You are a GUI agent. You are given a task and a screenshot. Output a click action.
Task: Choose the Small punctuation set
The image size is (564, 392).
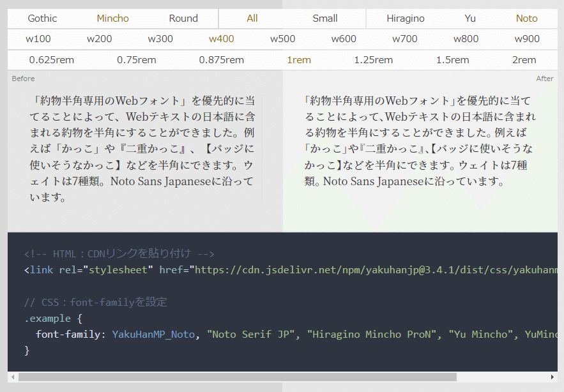coord(325,19)
